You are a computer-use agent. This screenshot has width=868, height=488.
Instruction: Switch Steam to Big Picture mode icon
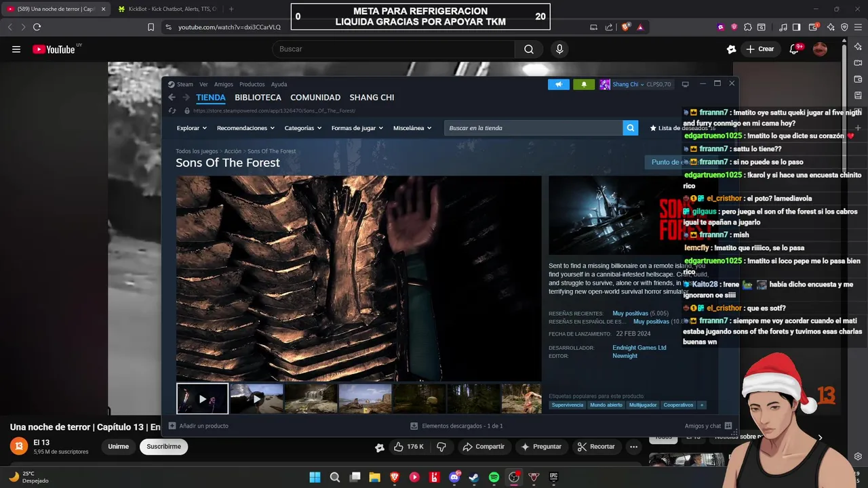(685, 84)
